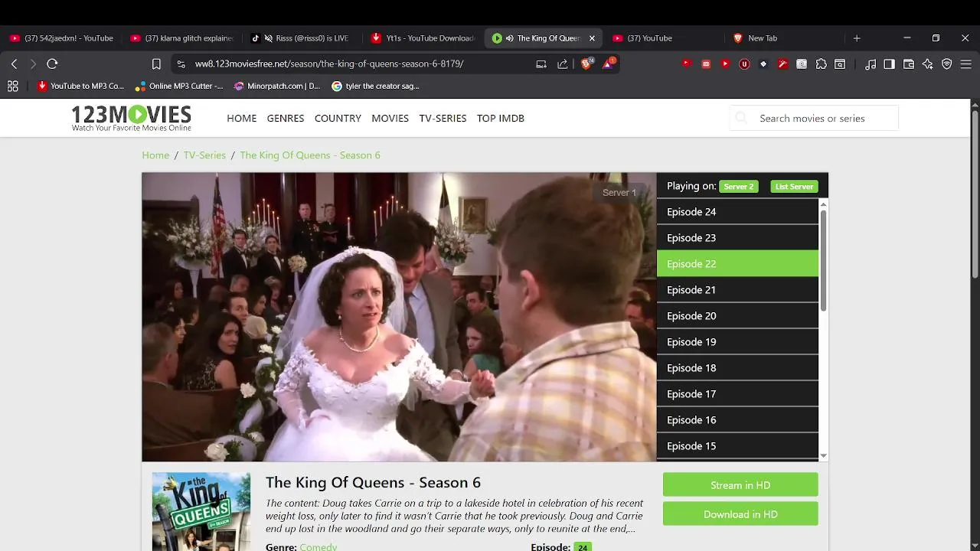Screen dimensions: 980x551
Task: Click the tab-search window icon in toolbar
Action: coord(840,64)
